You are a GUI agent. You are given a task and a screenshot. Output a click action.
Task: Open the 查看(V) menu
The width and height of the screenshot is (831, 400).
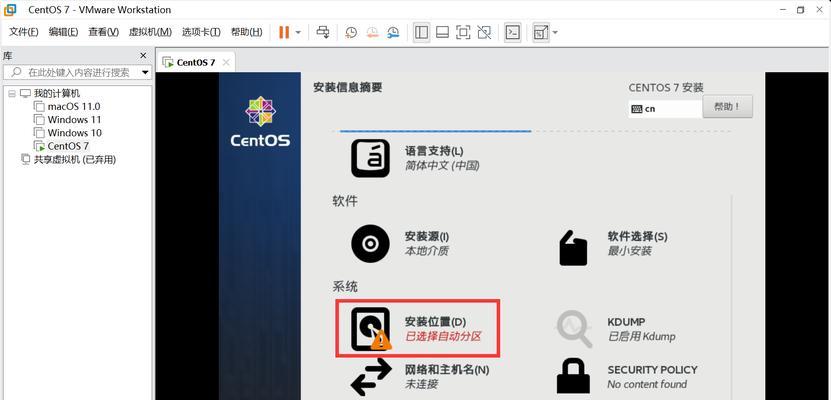coord(103,32)
